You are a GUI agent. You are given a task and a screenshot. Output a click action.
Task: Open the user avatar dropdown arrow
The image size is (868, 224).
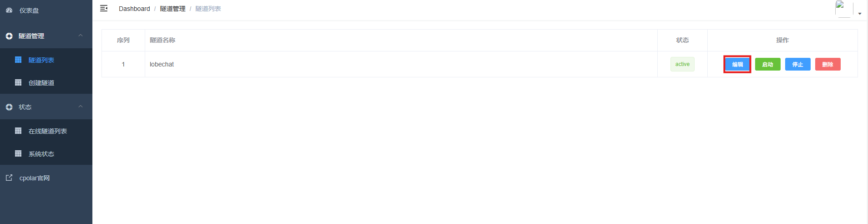[x=860, y=14]
